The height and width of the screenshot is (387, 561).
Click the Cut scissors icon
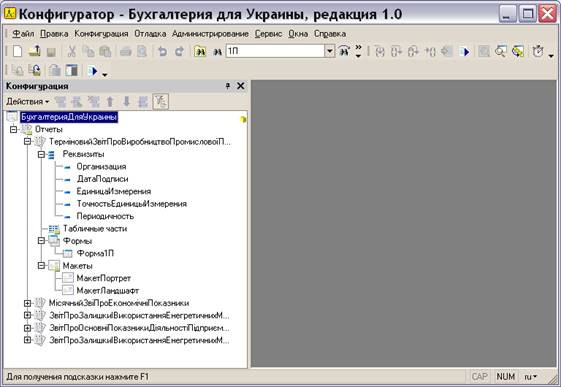click(x=72, y=52)
